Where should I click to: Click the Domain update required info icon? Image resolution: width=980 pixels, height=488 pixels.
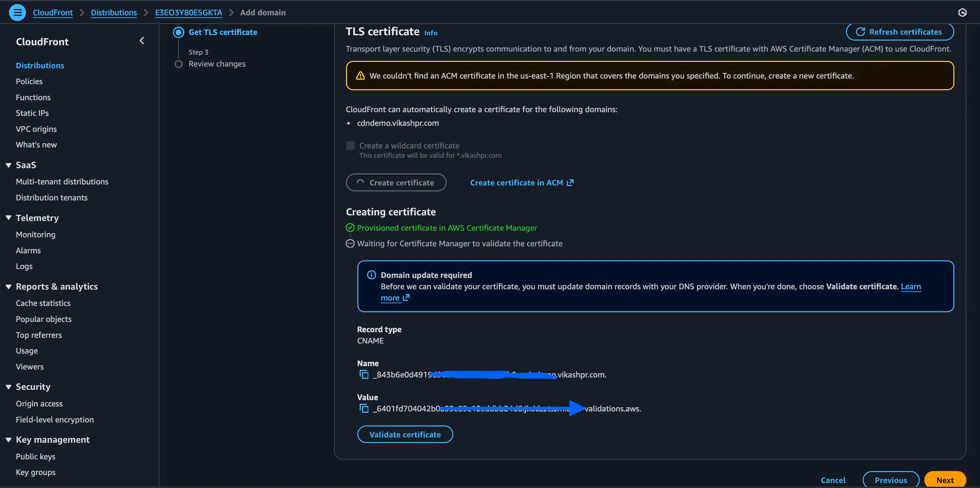tap(371, 275)
